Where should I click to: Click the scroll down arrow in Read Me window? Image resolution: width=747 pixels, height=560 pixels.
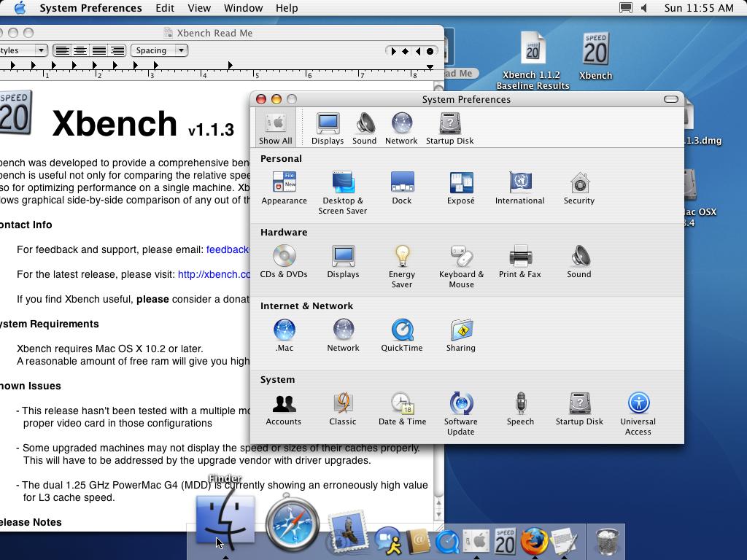438,515
